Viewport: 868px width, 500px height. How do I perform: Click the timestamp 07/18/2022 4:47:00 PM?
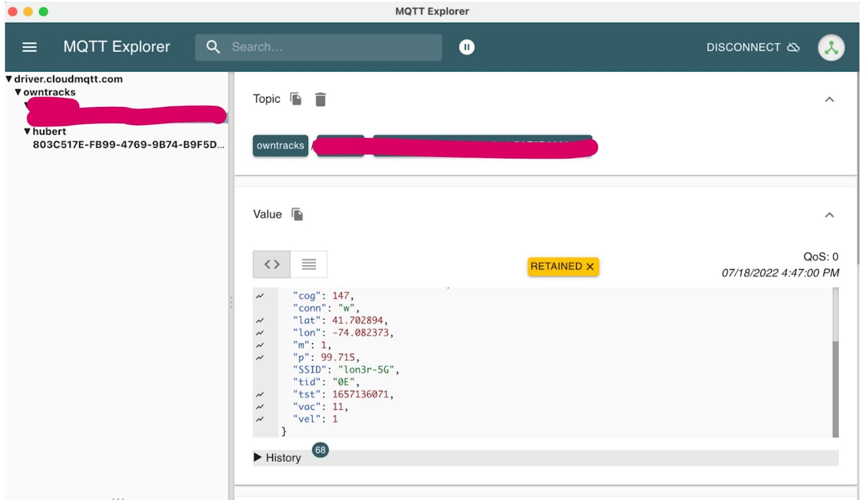pyautogui.click(x=780, y=273)
